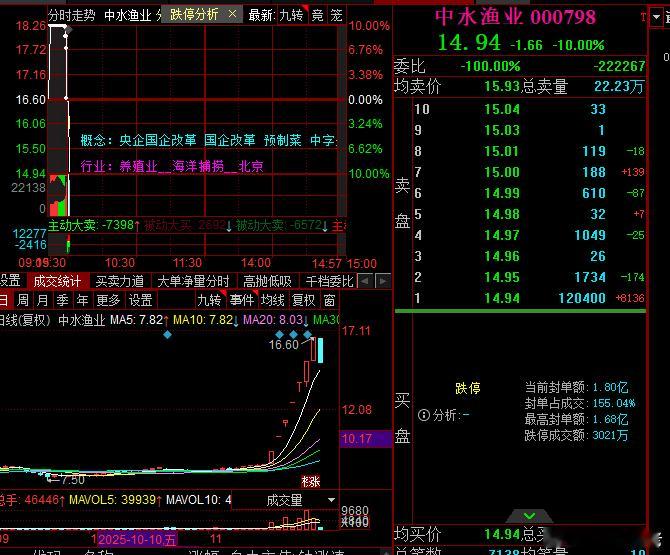Click the MAVOL5: 39939 volume label
Image resolution: width=670 pixels, height=555 pixels.
[x=115, y=499]
